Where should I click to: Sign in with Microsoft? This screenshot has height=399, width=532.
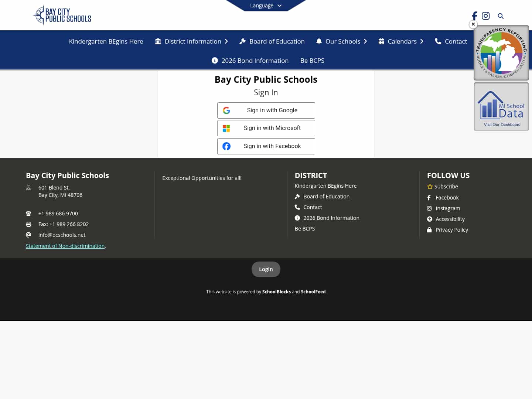click(266, 128)
